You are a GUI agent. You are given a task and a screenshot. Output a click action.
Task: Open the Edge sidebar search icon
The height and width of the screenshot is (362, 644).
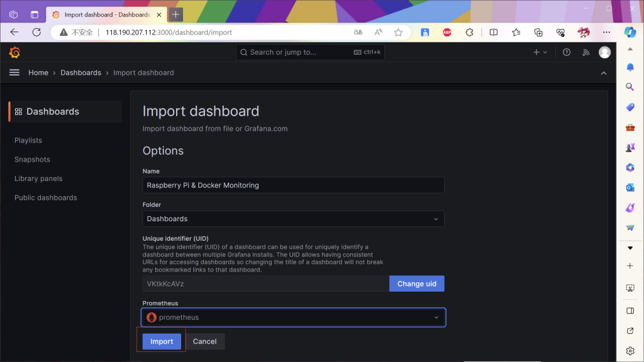tap(630, 87)
